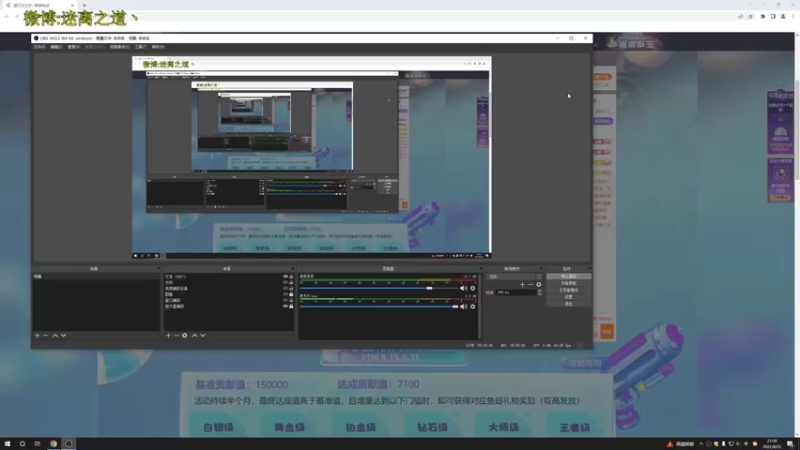
Task: Move the scene down in the Scenes panel
Action: 63,335
